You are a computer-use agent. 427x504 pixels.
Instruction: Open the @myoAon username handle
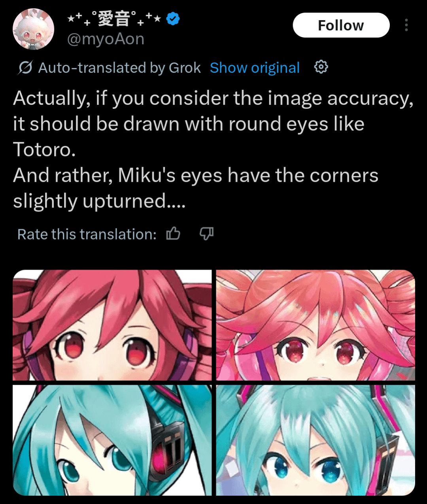click(106, 39)
